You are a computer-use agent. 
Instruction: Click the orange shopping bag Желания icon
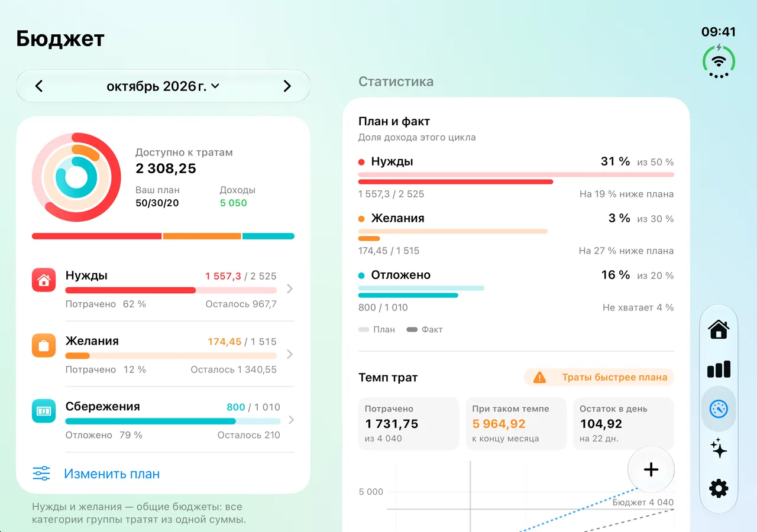44,346
